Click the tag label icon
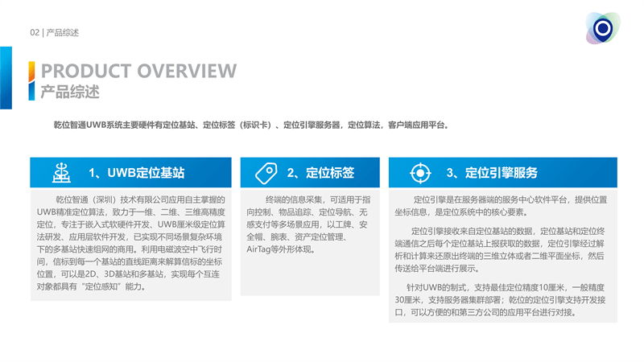This screenshot has width=644, height=362. point(266,173)
